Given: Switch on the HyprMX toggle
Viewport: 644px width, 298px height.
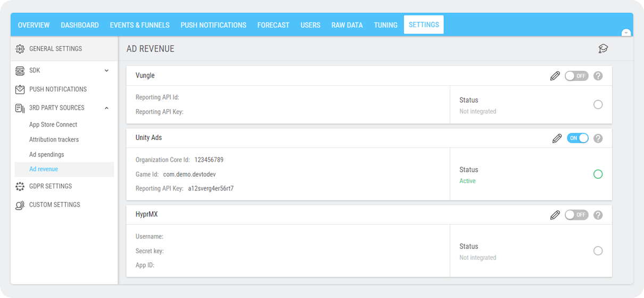Looking at the screenshot, I should tap(576, 215).
